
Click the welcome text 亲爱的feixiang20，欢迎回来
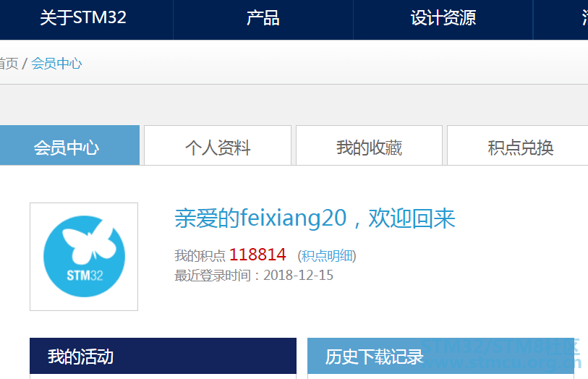click(x=315, y=218)
